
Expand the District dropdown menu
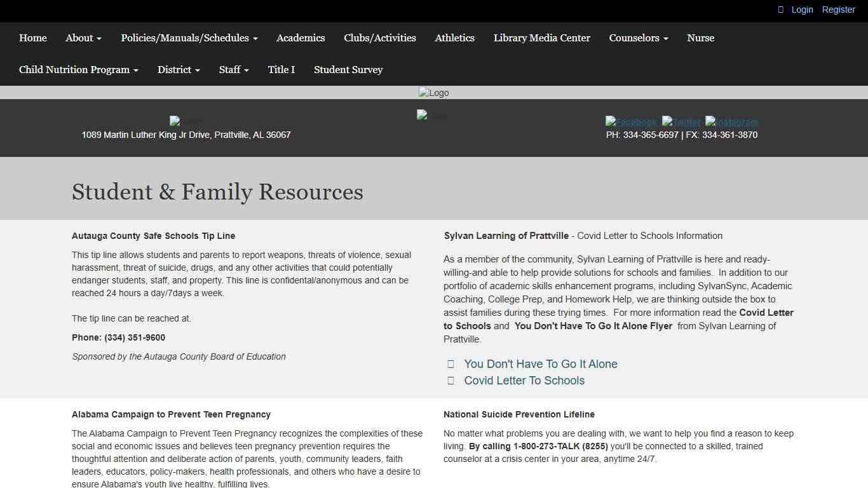point(179,70)
